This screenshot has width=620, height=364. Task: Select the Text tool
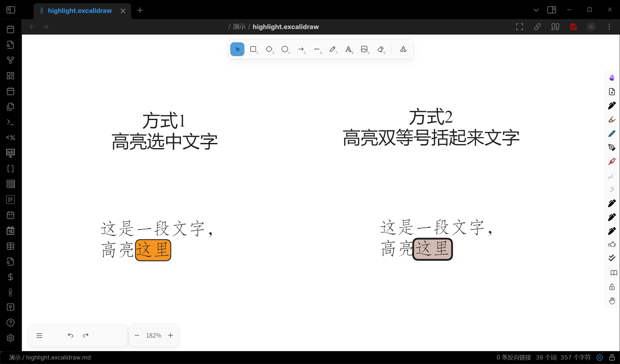(x=348, y=49)
